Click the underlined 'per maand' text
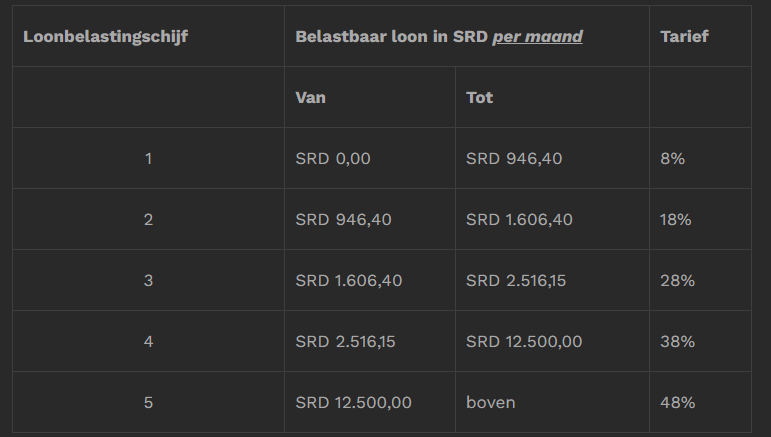This screenshot has width=771, height=437. point(537,37)
